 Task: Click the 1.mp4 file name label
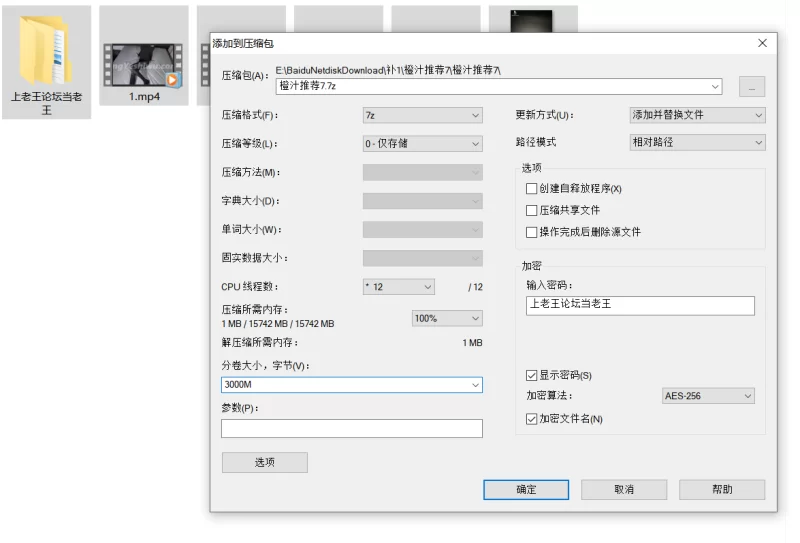[144, 96]
